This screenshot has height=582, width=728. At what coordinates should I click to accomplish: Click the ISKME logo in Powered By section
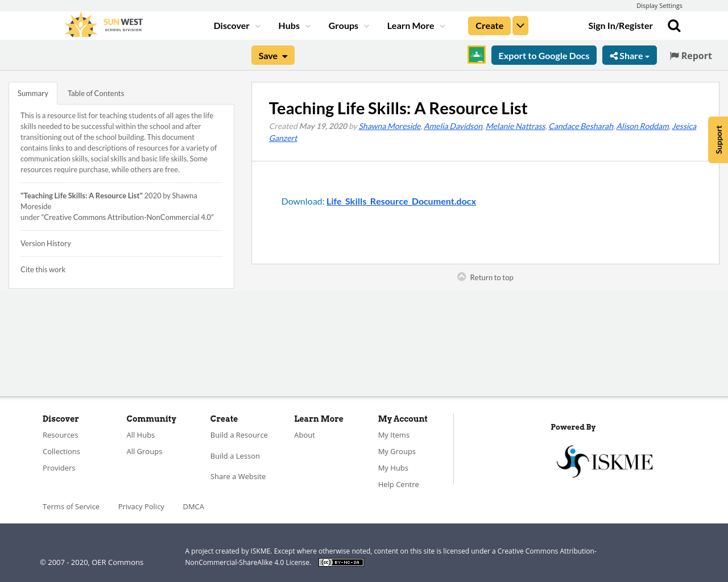[x=605, y=461]
